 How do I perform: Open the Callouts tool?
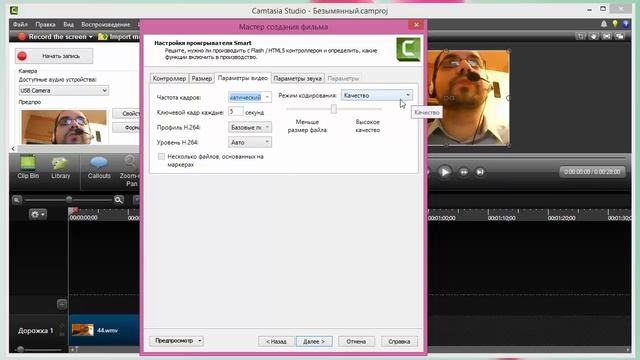[x=99, y=167]
